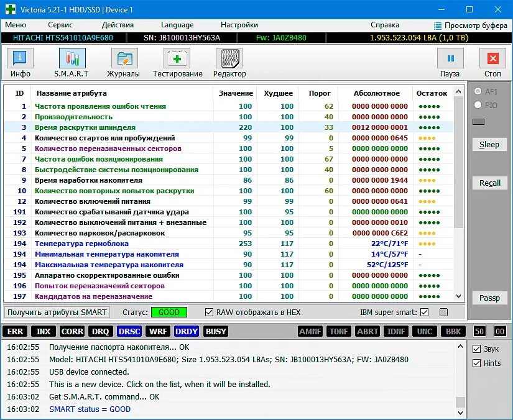Click Просмотр буфера buffer view
This screenshot has width=513, height=420.
click(471, 25)
